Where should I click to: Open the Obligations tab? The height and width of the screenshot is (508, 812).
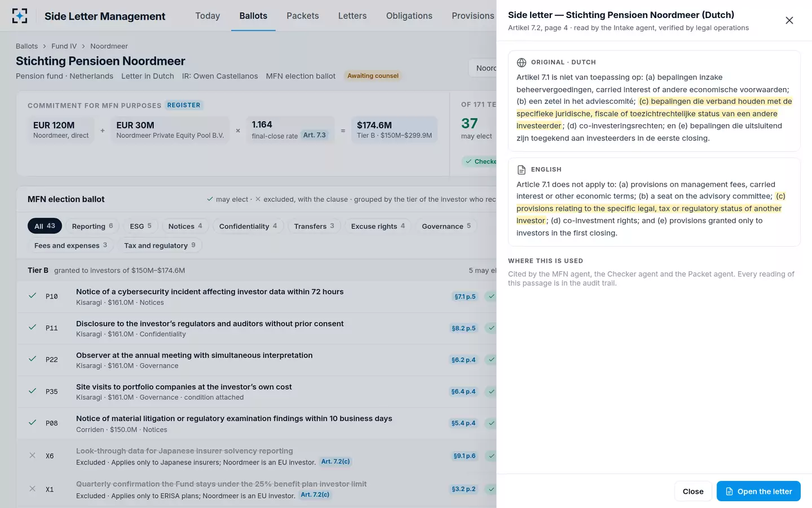point(409,16)
